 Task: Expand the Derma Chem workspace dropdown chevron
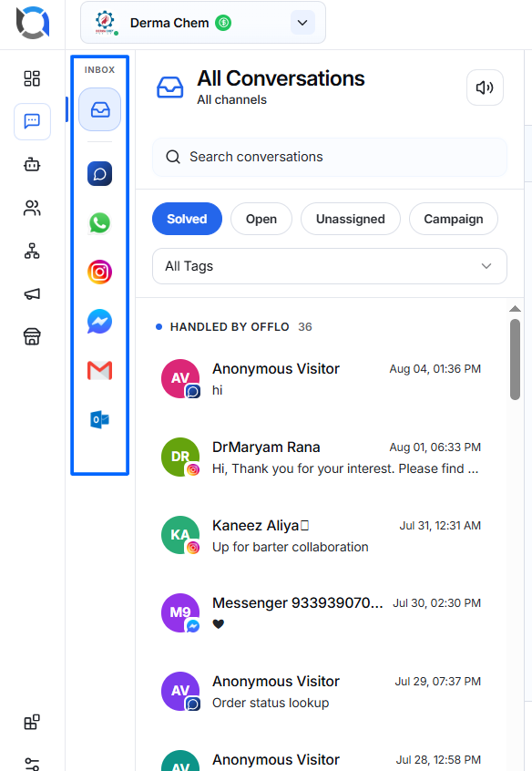click(x=302, y=23)
